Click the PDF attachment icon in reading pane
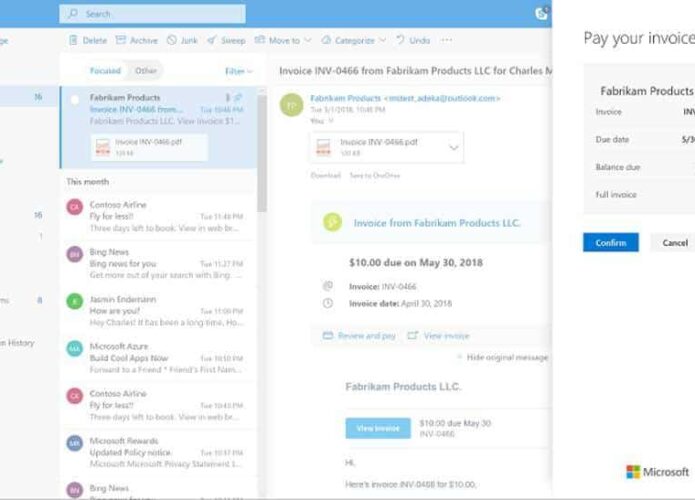This screenshot has height=500, width=695. (x=324, y=148)
